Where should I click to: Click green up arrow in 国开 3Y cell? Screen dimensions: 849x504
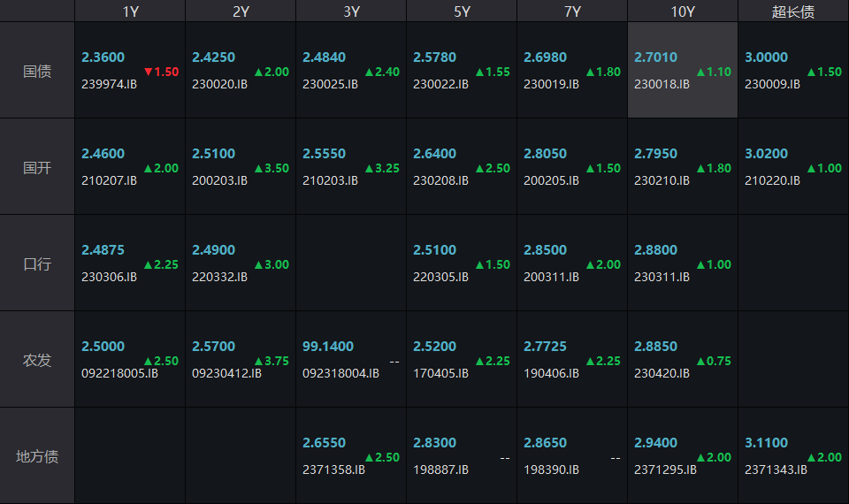click(370, 168)
